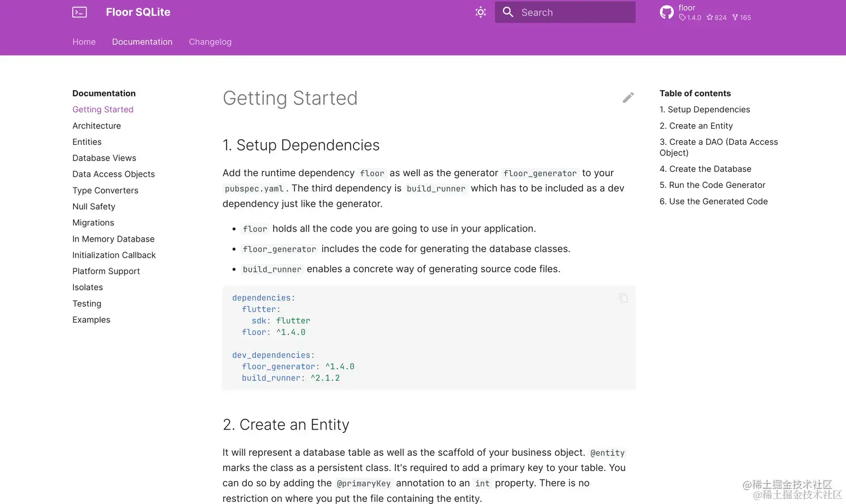Go to Architecture documentation page

click(97, 126)
